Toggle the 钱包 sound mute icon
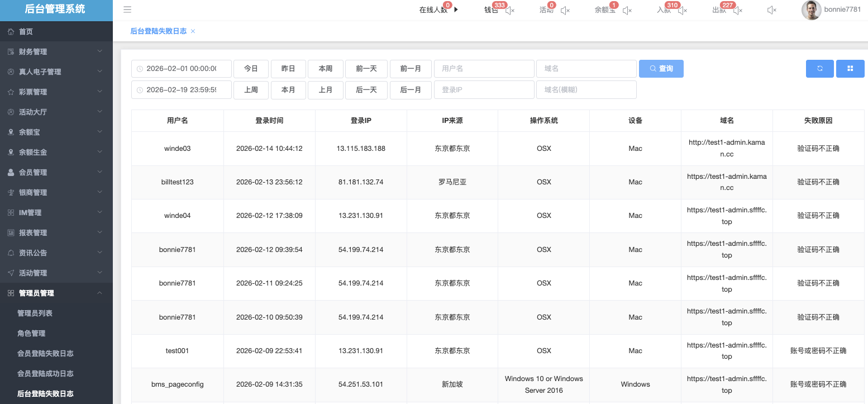 pos(509,11)
